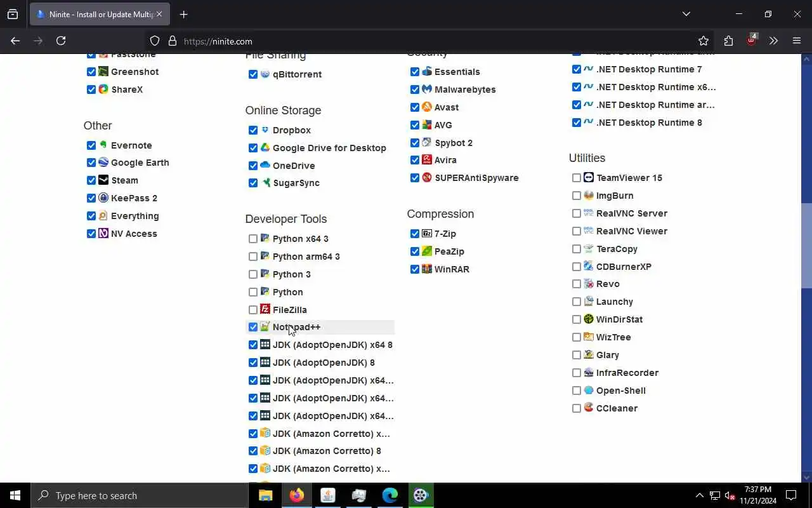Click the WinRAR icon
This screenshot has width=812, height=508.
point(427,269)
